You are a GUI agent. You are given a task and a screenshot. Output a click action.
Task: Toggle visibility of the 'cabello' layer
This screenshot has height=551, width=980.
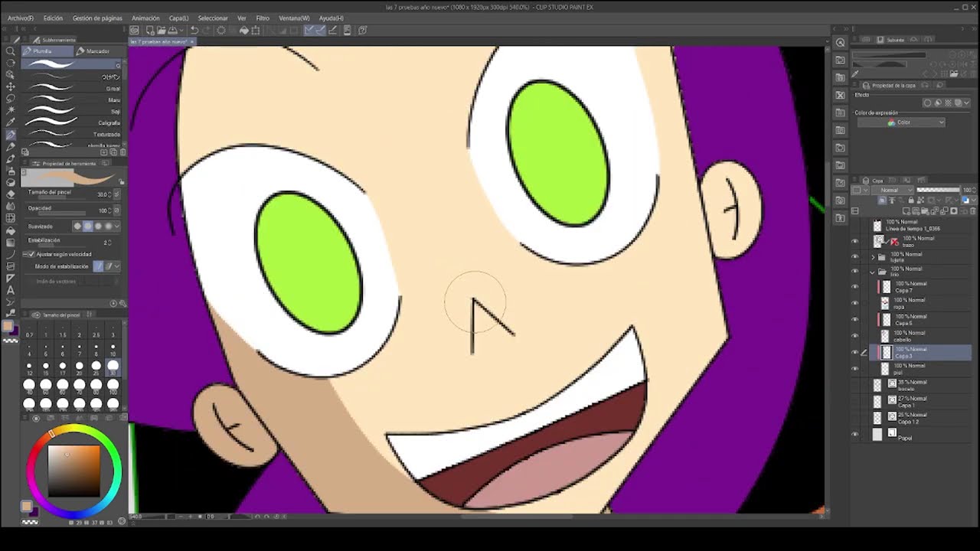tap(855, 336)
